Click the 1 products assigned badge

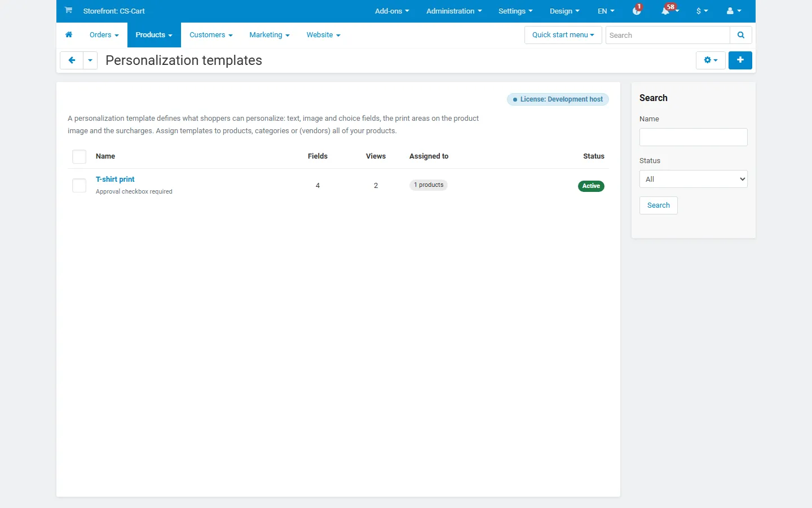429,185
